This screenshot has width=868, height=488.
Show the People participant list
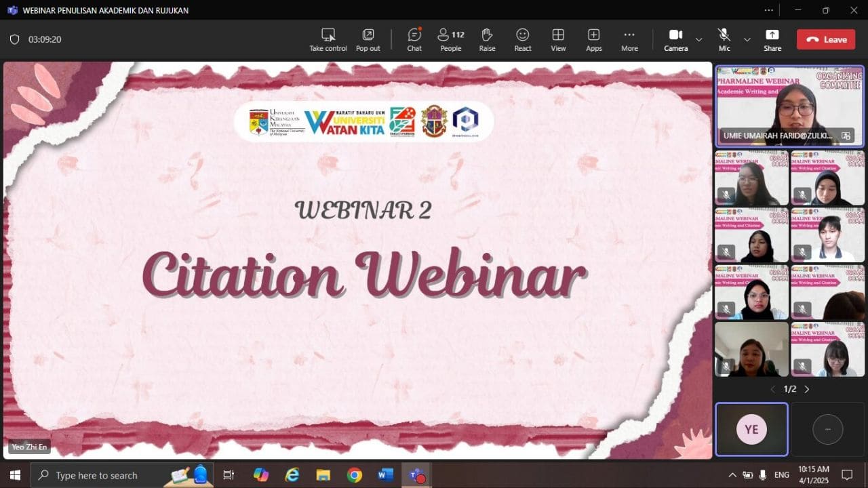[x=451, y=39]
